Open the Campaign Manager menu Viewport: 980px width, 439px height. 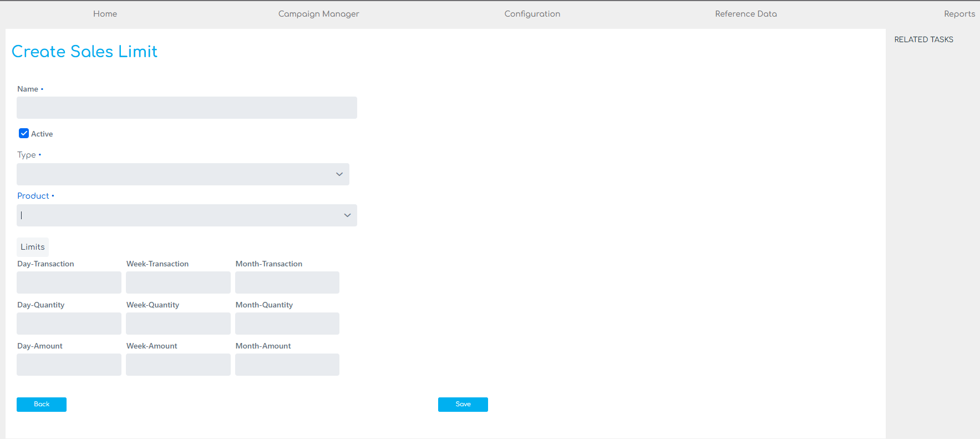[318, 14]
